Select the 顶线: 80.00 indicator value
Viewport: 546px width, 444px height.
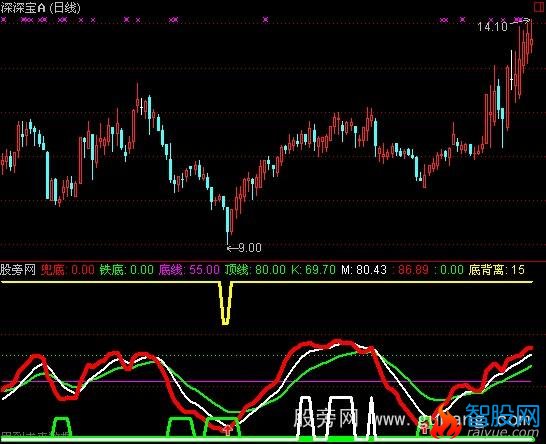(x=255, y=270)
